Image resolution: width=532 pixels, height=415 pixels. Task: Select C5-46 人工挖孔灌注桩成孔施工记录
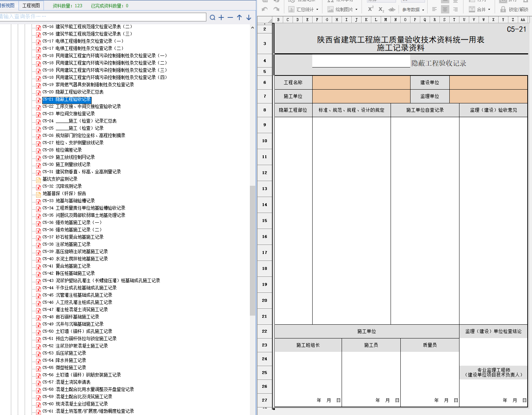click(77, 303)
